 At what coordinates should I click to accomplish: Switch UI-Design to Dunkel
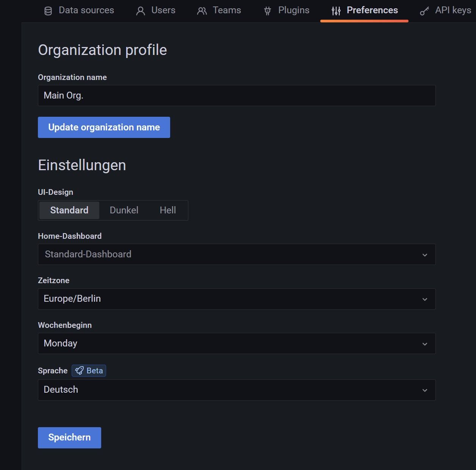point(124,210)
